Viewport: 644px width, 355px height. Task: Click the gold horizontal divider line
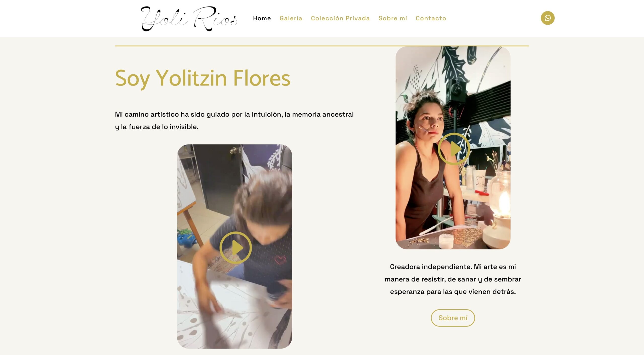click(322, 46)
